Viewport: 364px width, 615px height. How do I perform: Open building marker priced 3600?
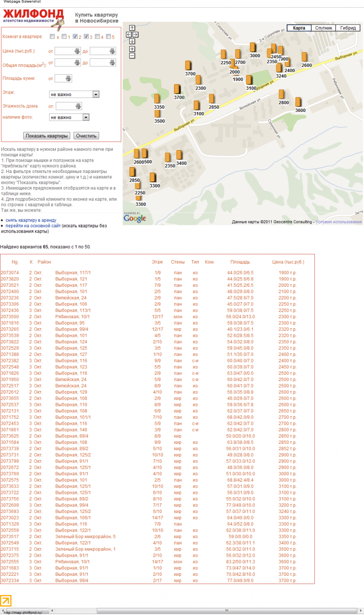pyautogui.click(x=298, y=102)
